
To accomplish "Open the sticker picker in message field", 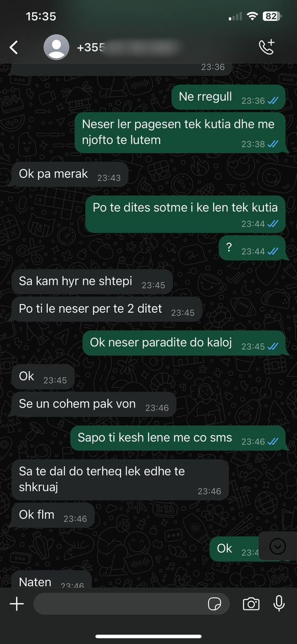I will point(215,604).
